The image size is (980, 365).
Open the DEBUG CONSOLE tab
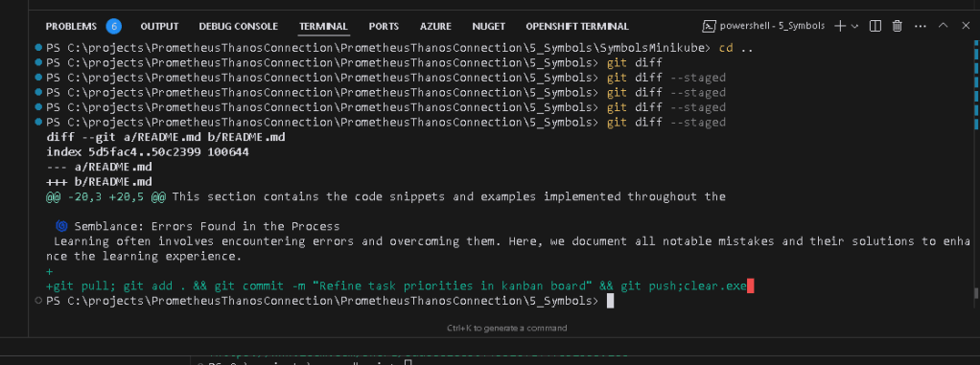pyautogui.click(x=238, y=26)
